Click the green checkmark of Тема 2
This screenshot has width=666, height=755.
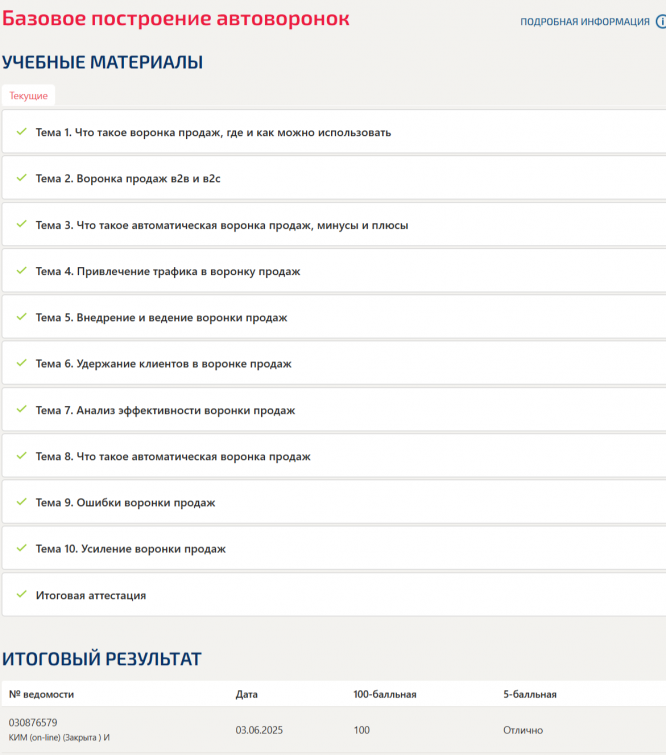tap(21, 178)
